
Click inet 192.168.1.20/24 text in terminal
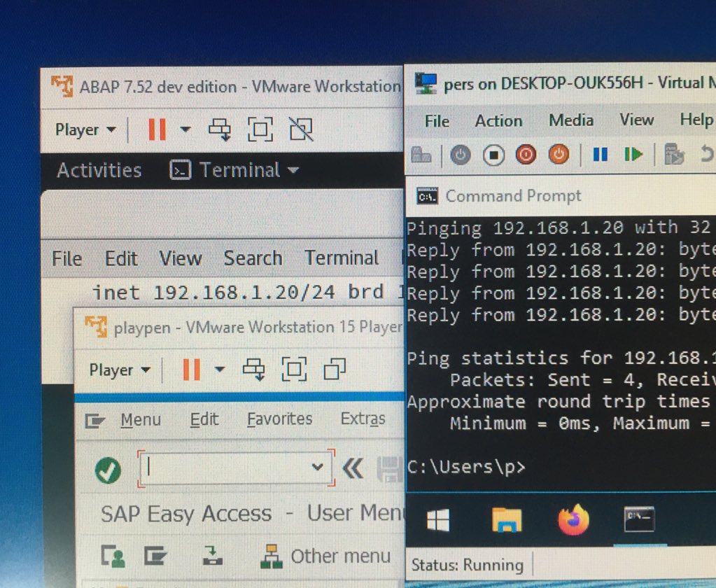pyautogui.click(x=213, y=292)
